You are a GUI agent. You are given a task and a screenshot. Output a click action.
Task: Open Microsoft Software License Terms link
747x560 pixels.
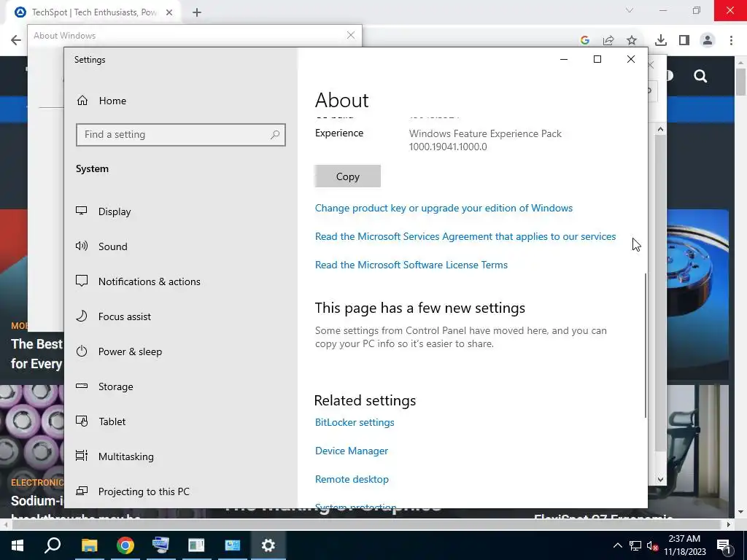[411, 265]
